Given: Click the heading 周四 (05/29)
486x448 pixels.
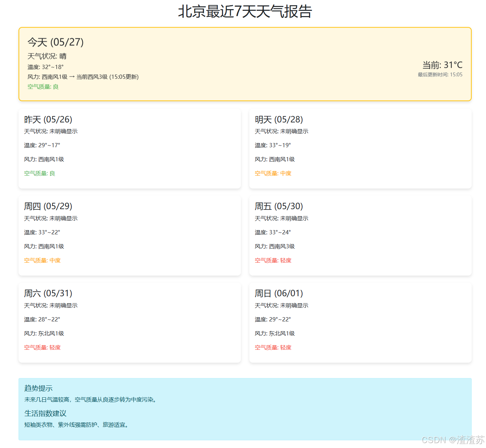Looking at the screenshot, I should (48, 206).
